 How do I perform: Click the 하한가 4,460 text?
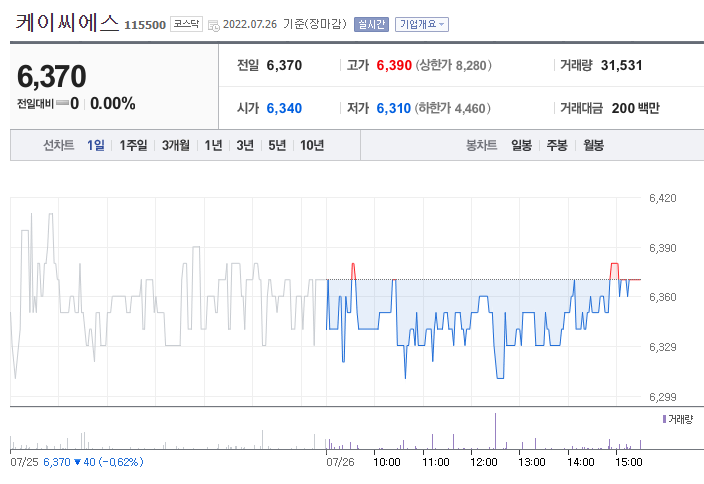453,108
